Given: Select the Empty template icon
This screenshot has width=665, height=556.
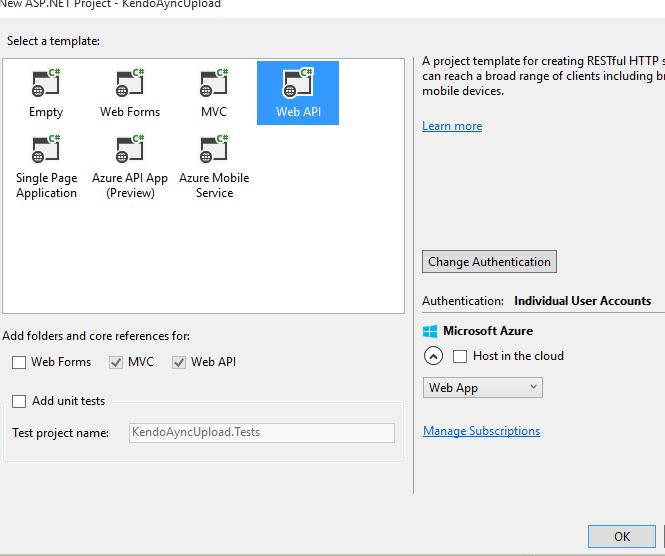Looking at the screenshot, I should 46,83.
